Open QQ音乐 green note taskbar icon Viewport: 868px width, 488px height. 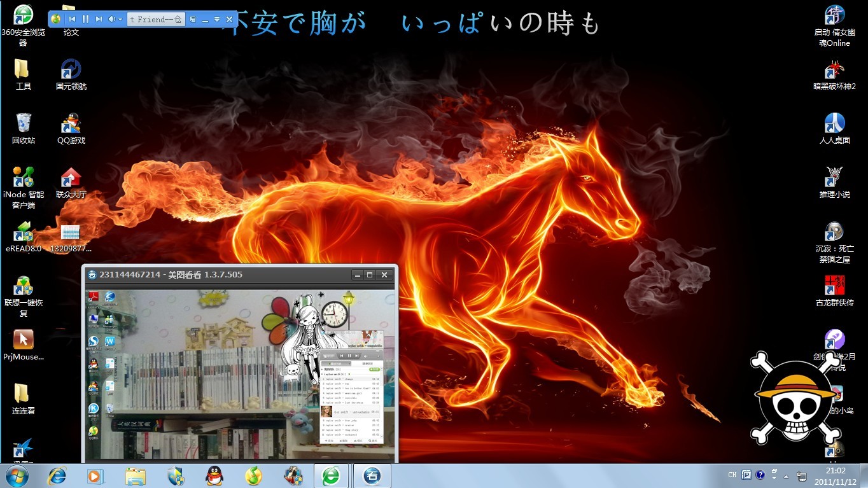tap(253, 476)
